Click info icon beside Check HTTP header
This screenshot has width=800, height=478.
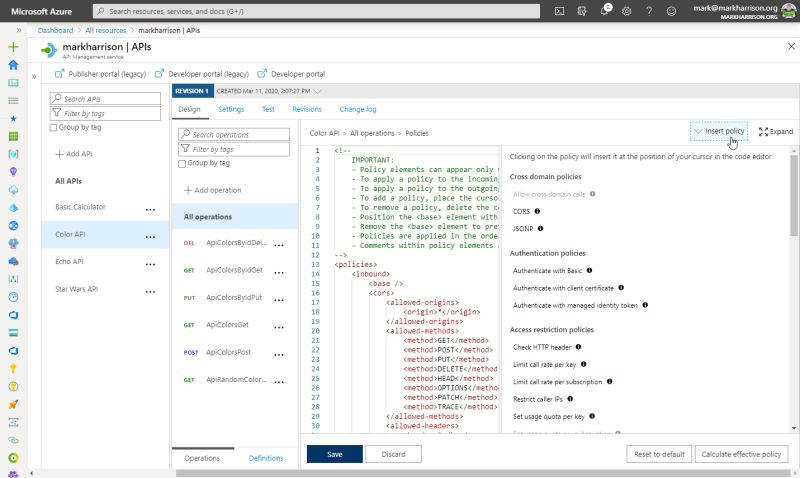click(x=579, y=347)
